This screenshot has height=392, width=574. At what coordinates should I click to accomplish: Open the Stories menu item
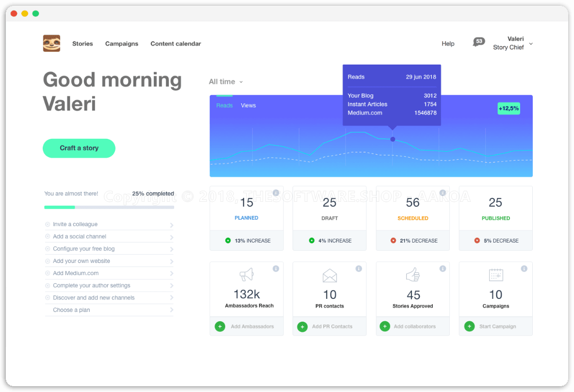82,44
